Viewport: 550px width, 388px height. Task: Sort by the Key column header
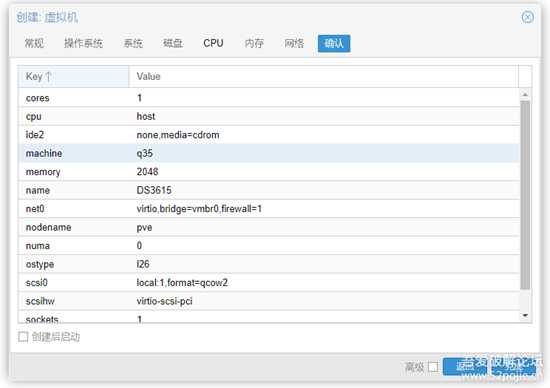coord(73,76)
